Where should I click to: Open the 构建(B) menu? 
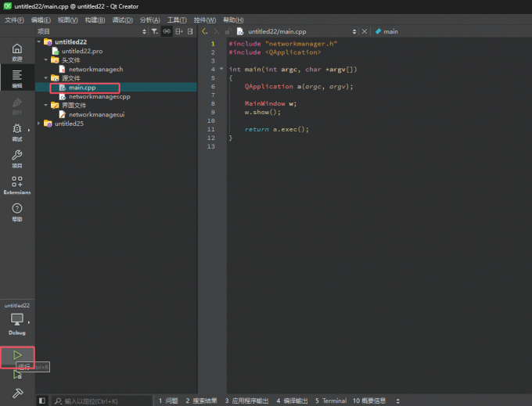point(95,20)
